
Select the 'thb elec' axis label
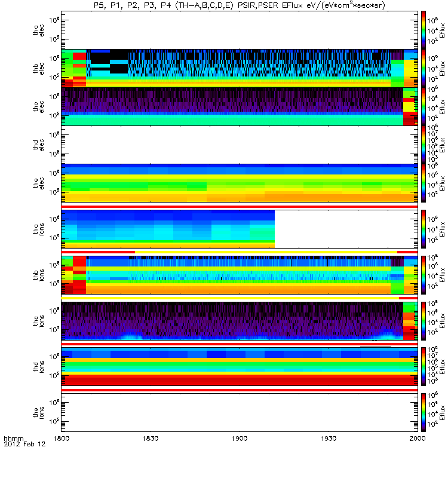pyautogui.click(x=39, y=69)
